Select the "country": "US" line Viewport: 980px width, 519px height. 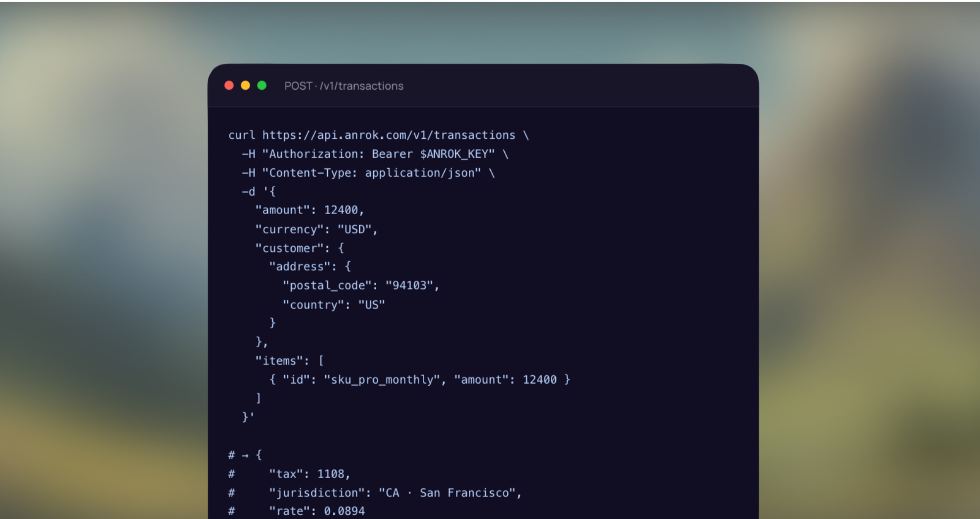334,305
